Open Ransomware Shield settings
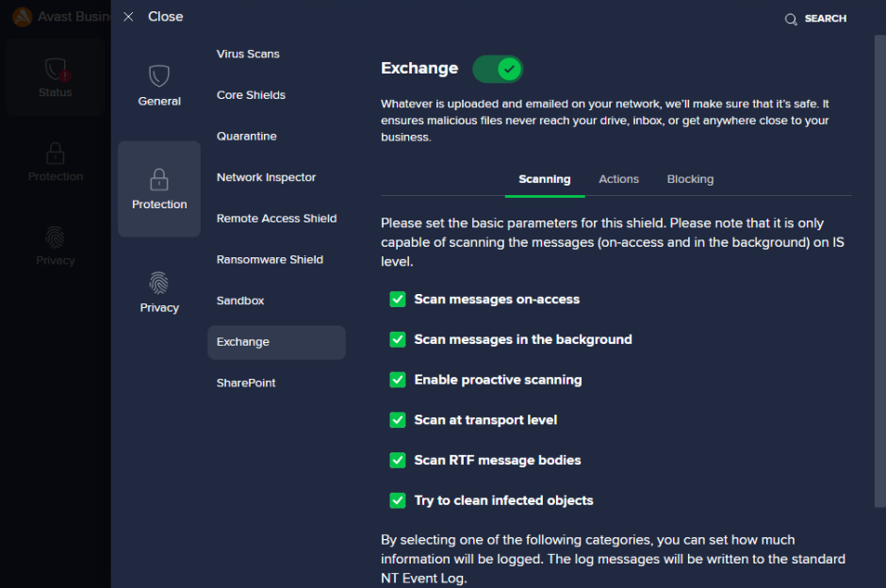886x588 pixels. 270,260
